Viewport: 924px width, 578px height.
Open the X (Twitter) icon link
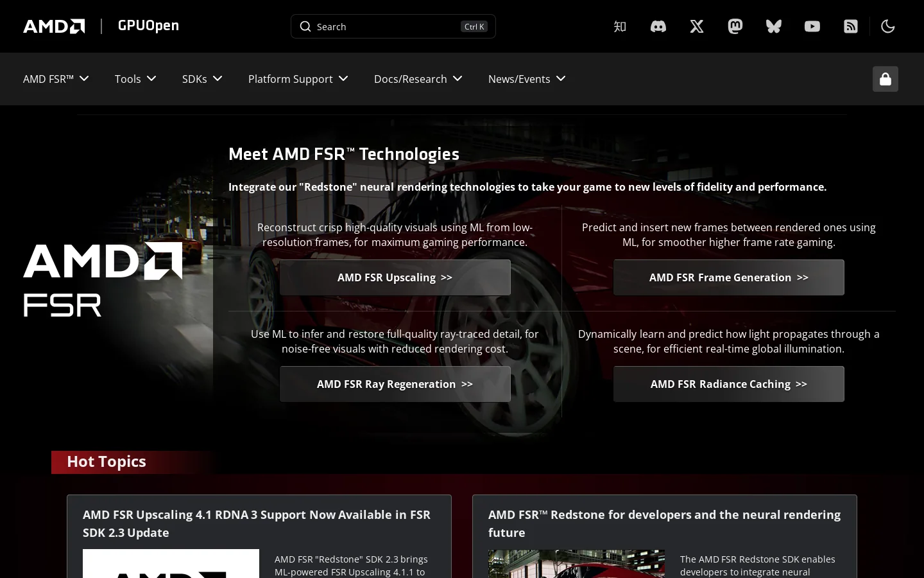[697, 26]
